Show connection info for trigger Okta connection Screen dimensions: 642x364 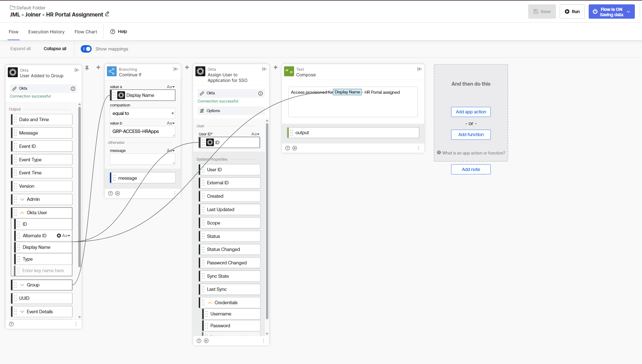coord(73,89)
